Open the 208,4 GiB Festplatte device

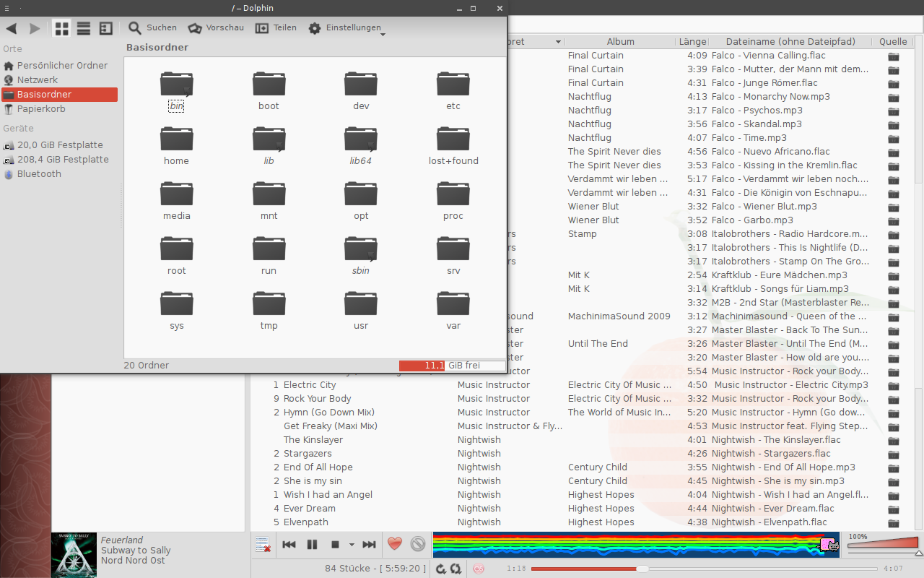[59, 160]
